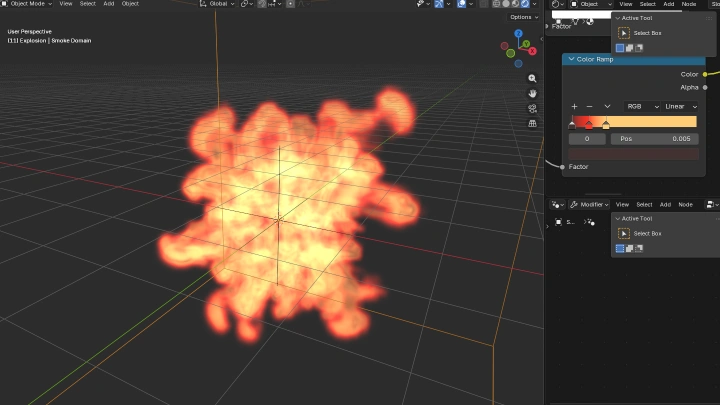
Task: Collapse Active Tool panel in shader editor
Action: (x=618, y=18)
